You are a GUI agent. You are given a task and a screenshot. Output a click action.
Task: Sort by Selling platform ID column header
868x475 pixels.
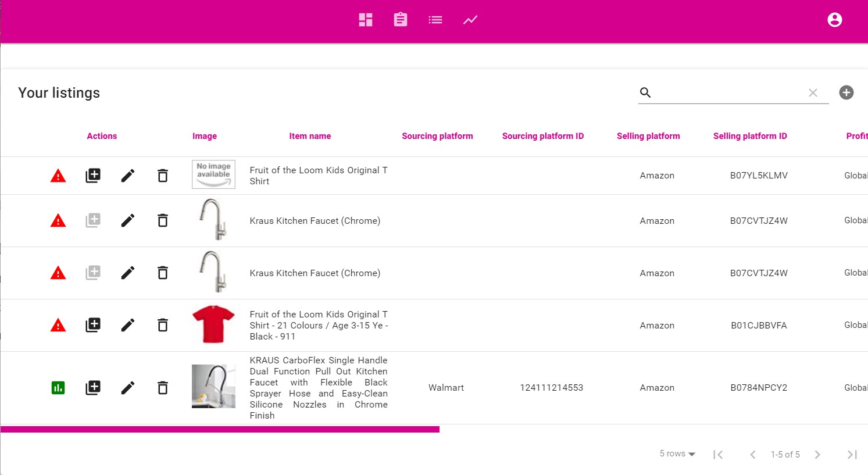(x=750, y=136)
